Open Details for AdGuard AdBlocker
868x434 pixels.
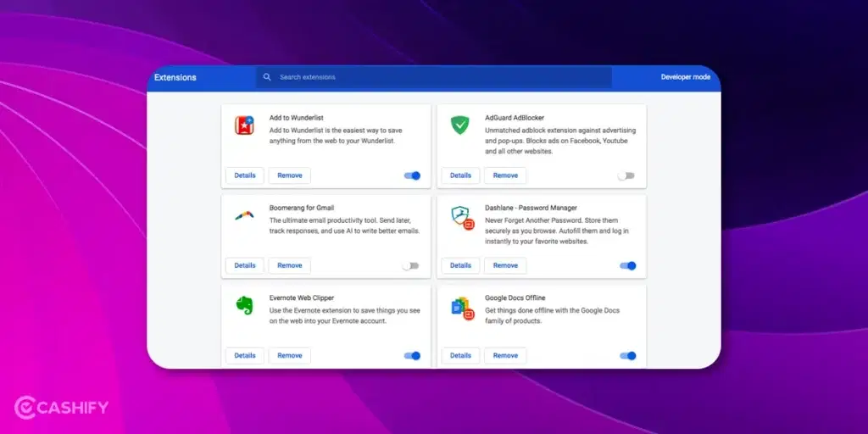click(x=460, y=175)
